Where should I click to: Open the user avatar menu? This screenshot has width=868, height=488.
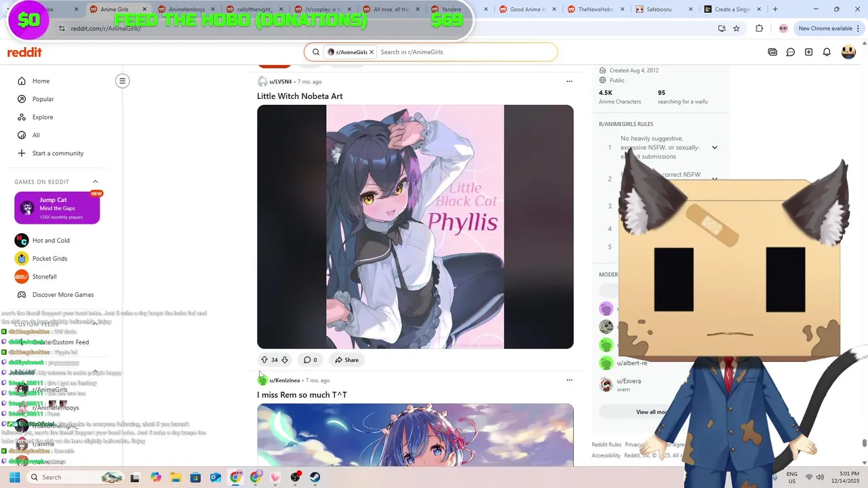848,52
